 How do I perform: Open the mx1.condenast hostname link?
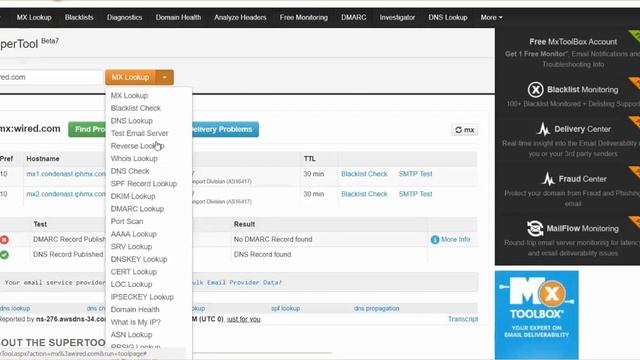66,174
